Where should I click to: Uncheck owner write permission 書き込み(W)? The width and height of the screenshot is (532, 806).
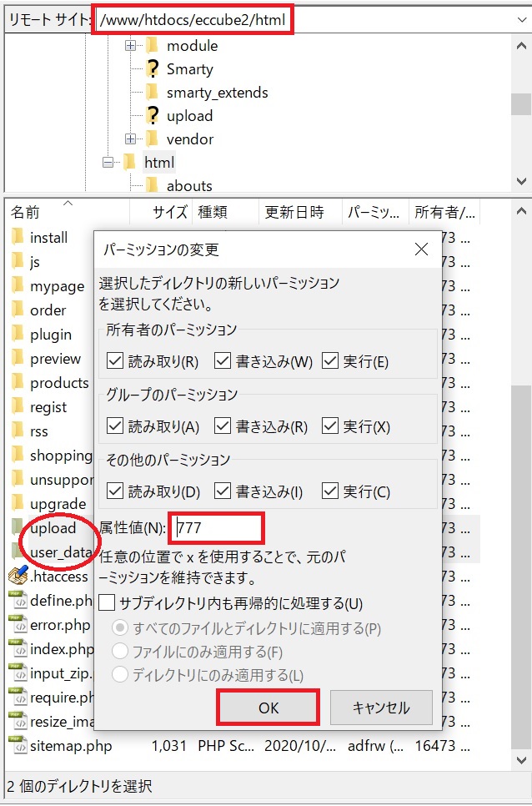(x=223, y=361)
